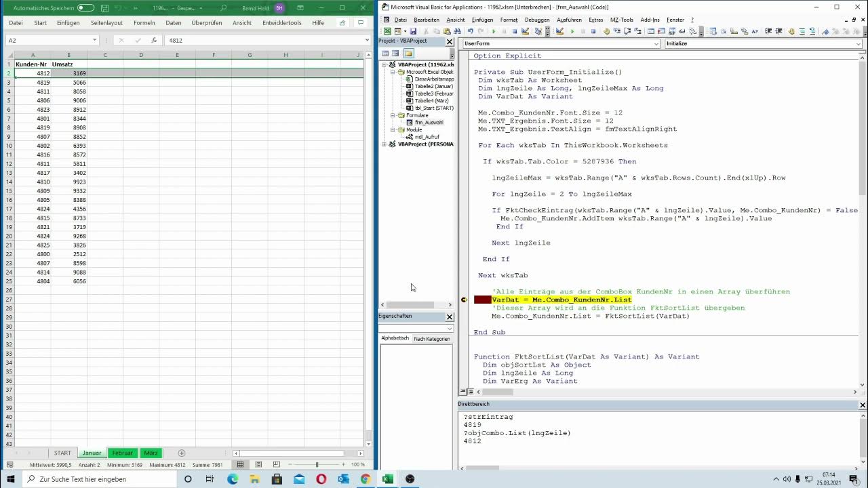This screenshot has width=868, height=488.
Task: Toggle Automatisches Speichern switch in Excel
Action: click(85, 8)
